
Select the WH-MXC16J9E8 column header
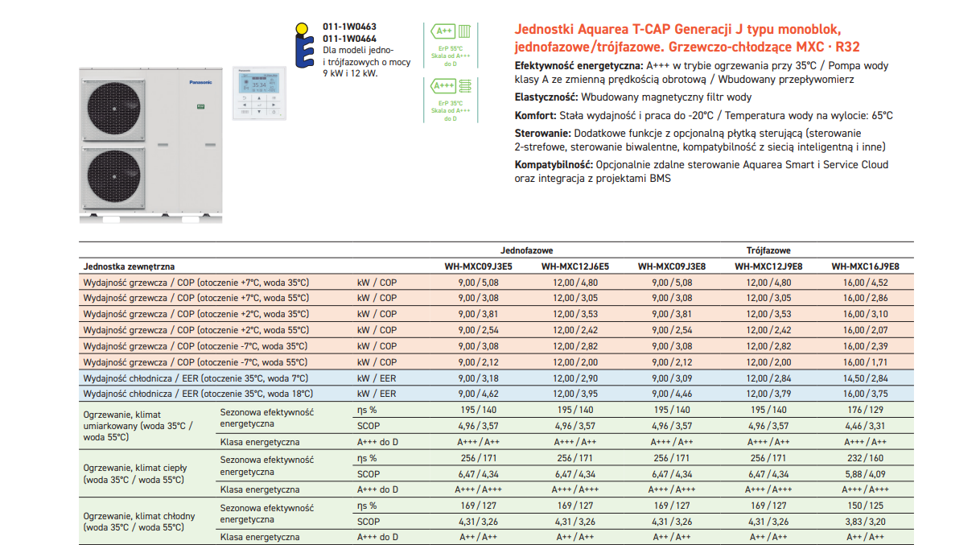(x=865, y=266)
